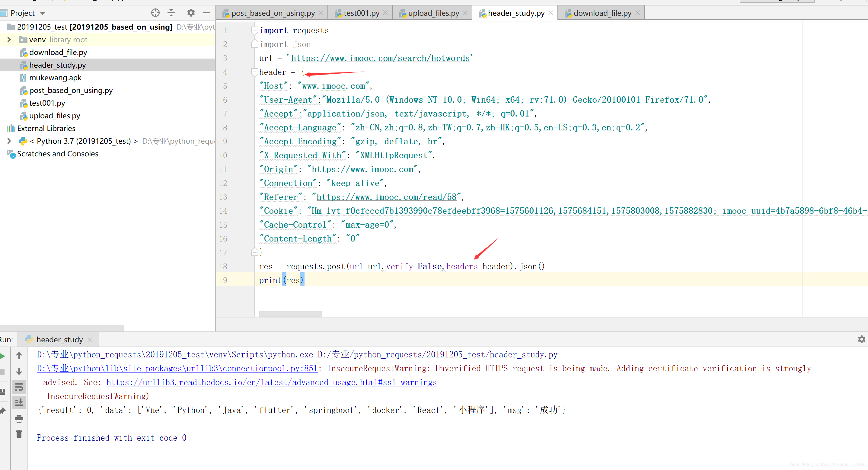Screen dimensions: 868x470
Task: Click the editor horizontal scrollbar
Action: 290,314
